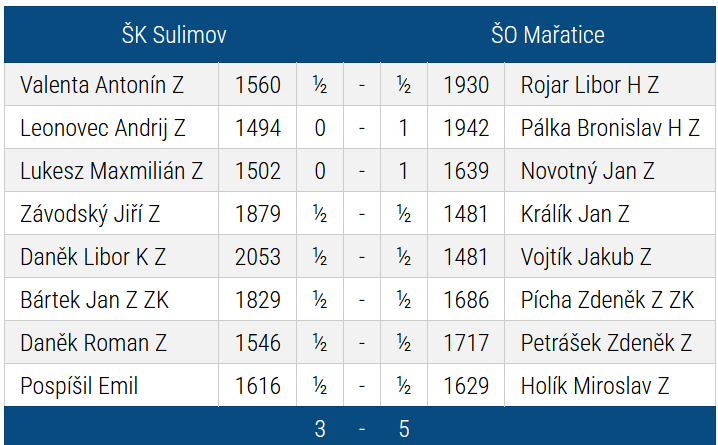The image size is (718, 445).
Task: Open Petrášek Zdeněk Z player
Action: click(x=606, y=343)
